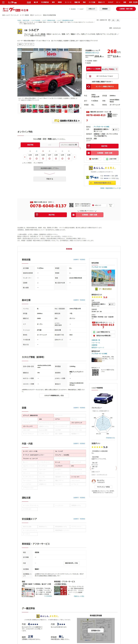Copy the dealer address in contact box

(x=115, y=130)
